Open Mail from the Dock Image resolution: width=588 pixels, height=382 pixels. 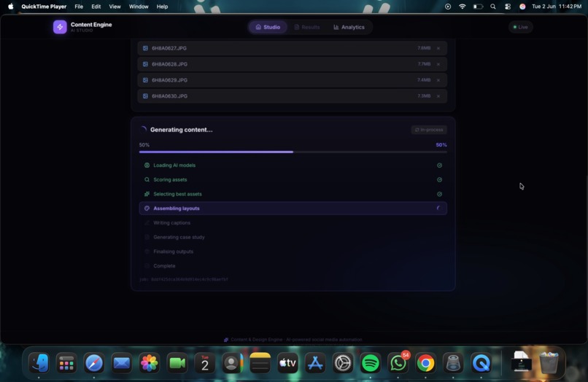(x=122, y=363)
